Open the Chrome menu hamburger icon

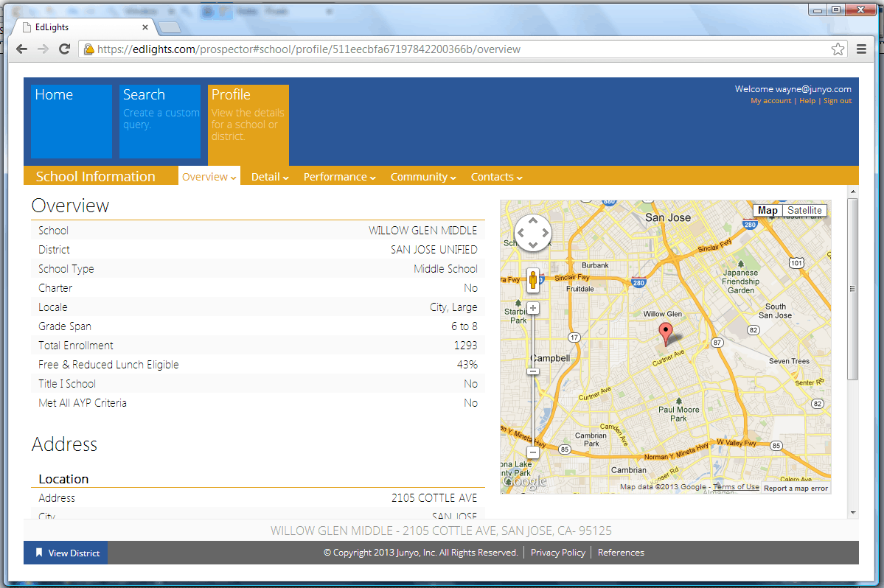(x=861, y=49)
